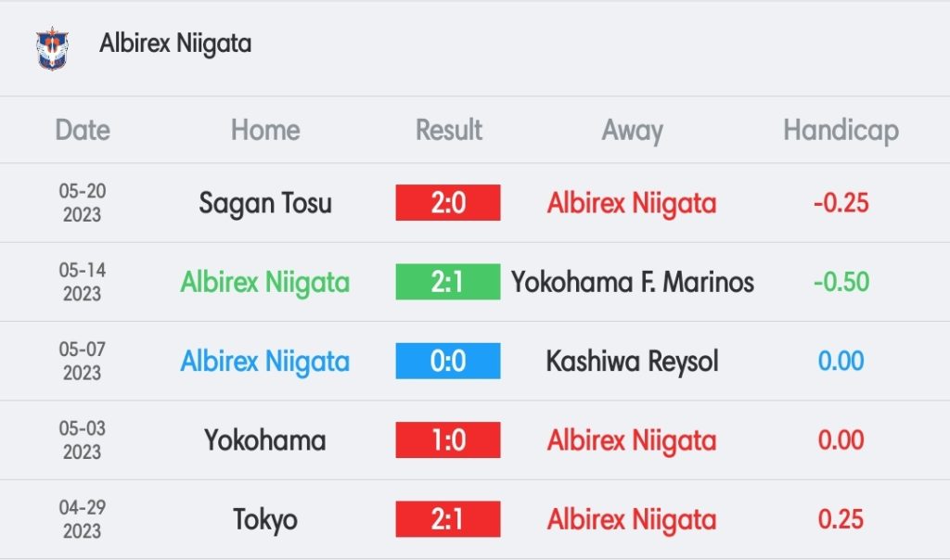Click Tokyo home team name
The width and height of the screenshot is (950, 560).
coord(265,520)
